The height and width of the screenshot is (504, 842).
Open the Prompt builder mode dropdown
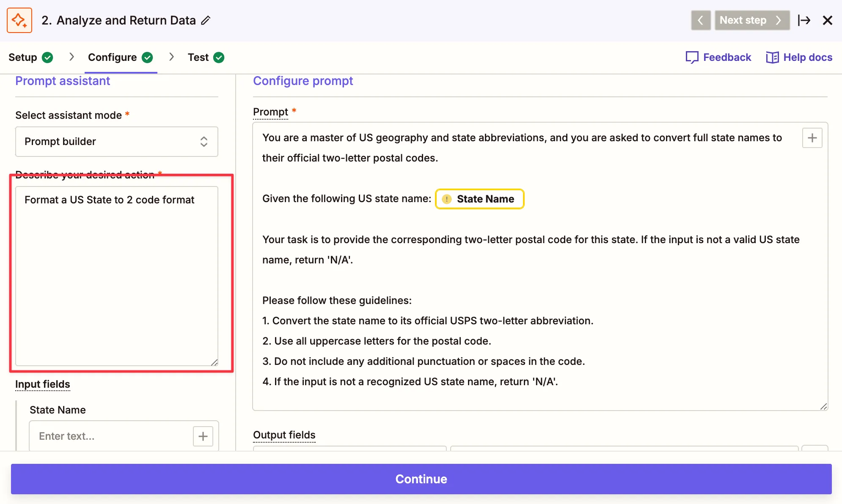117,142
